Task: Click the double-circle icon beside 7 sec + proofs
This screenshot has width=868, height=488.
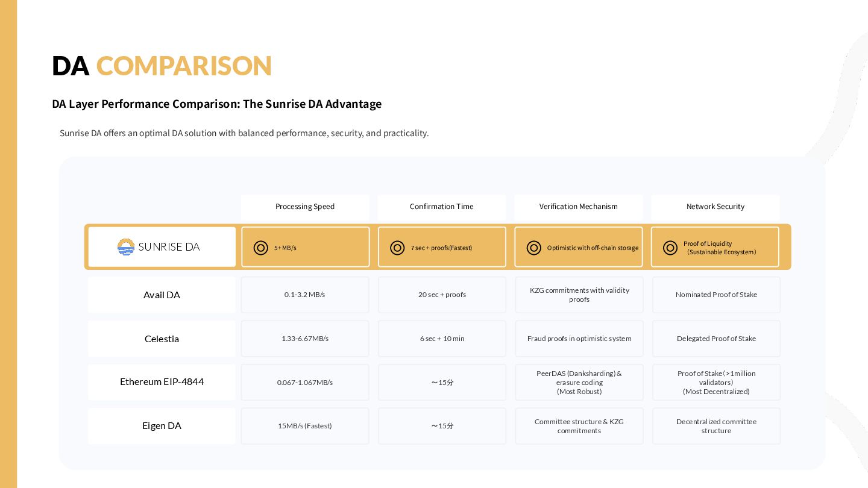Action: click(x=397, y=248)
